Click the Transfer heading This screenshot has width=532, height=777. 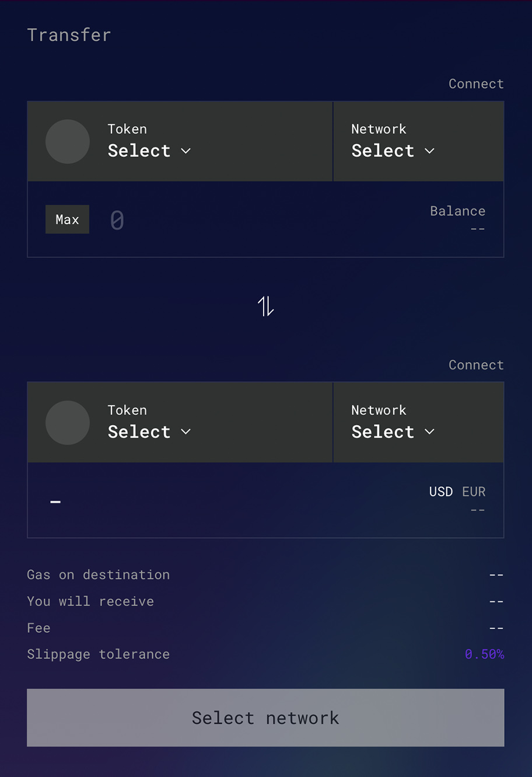pos(69,35)
